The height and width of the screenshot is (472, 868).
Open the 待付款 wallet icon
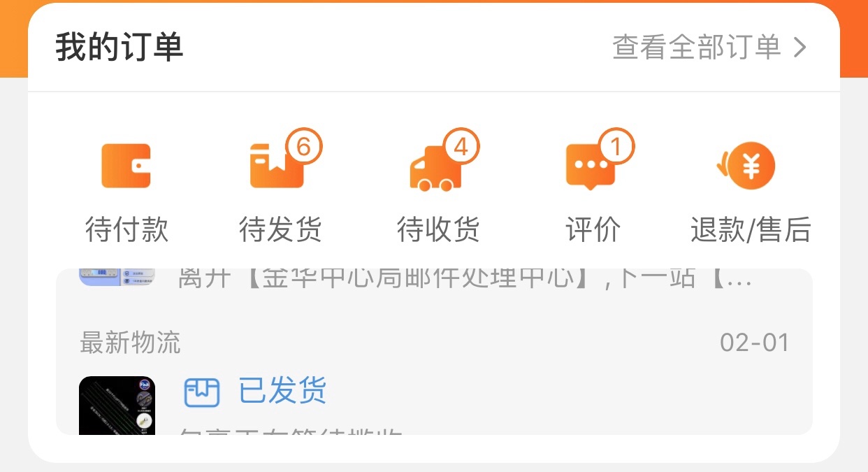pos(126,166)
